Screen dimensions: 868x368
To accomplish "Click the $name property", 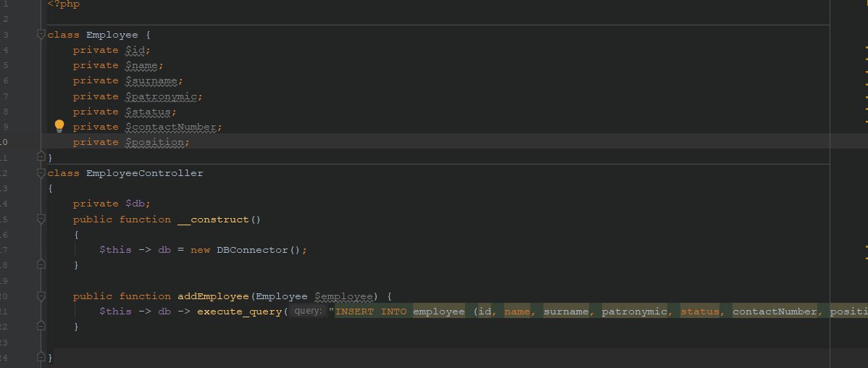I will click(x=142, y=65).
